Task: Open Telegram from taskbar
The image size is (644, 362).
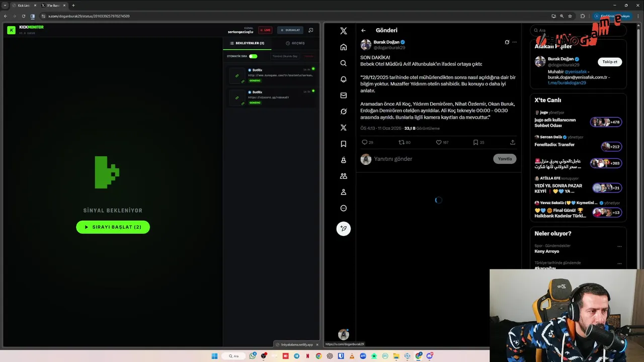Action: pos(296,356)
